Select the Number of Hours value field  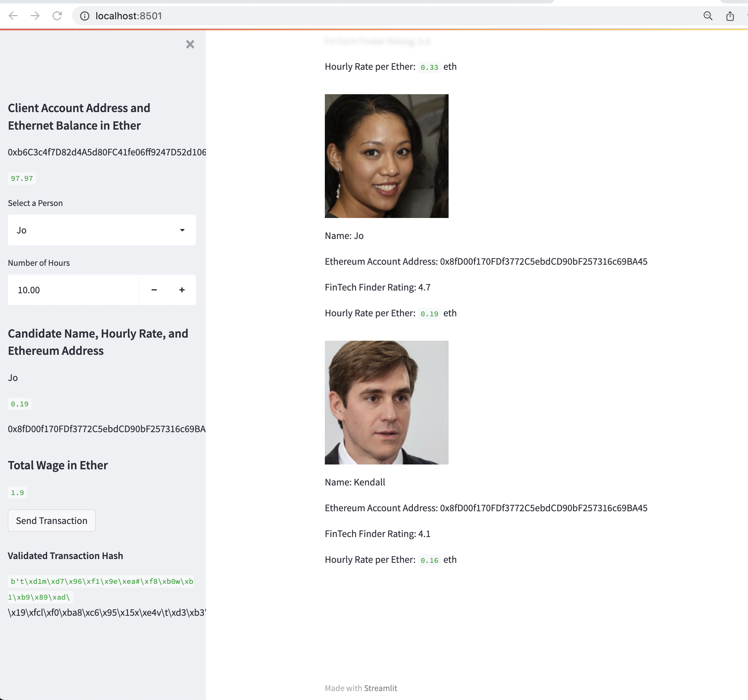(x=73, y=290)
